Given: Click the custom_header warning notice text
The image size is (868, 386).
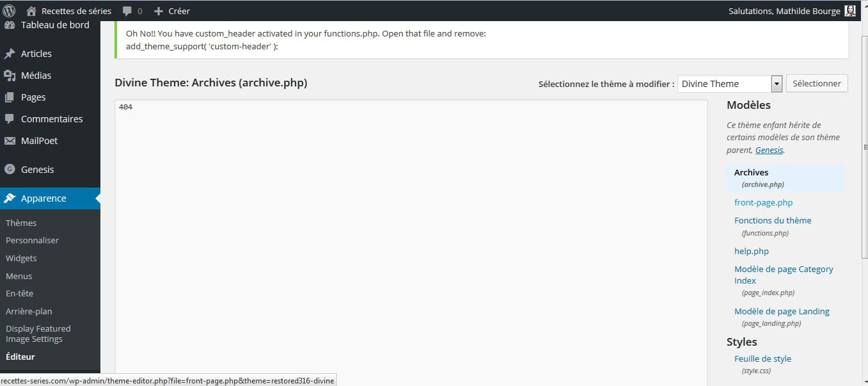Looking at the screenshot, I should coord(306,40).
